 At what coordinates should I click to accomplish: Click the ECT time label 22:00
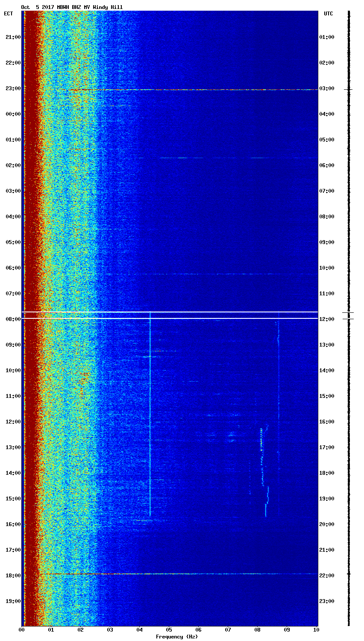13,63
